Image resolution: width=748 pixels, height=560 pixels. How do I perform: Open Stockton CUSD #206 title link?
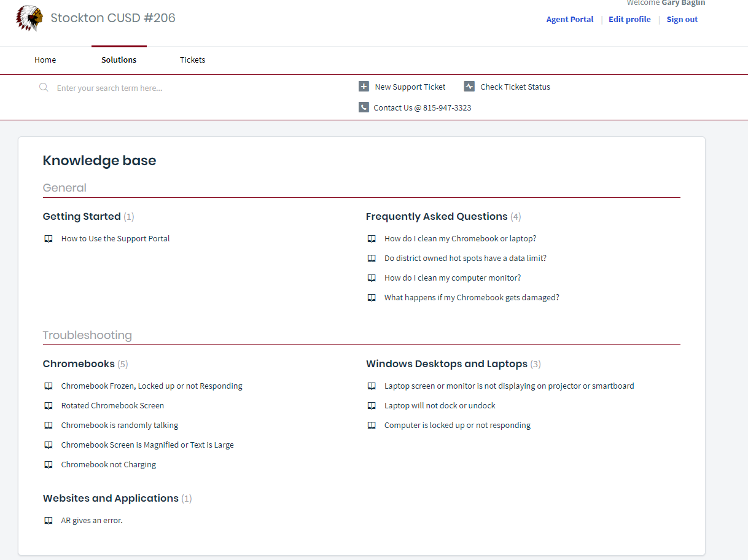(113, 18)
